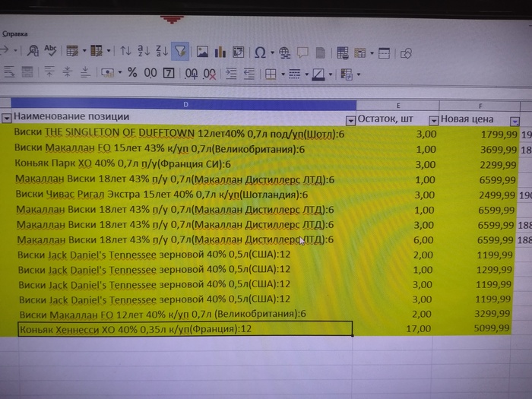Open the Справка menu
This screenshot has height=399, width=532.
pos(14,34)
